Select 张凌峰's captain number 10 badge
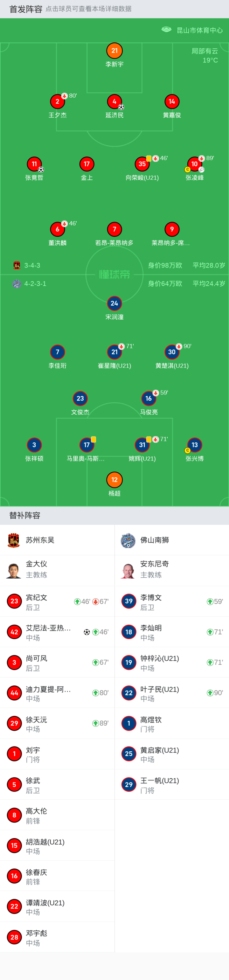This screenshot has width=229, height=980. (194, 164)
